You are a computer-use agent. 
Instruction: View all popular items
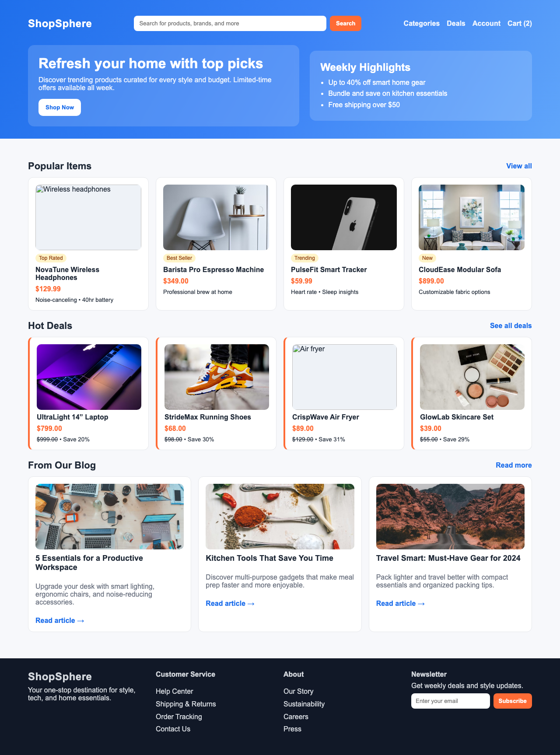coord(519,166)
